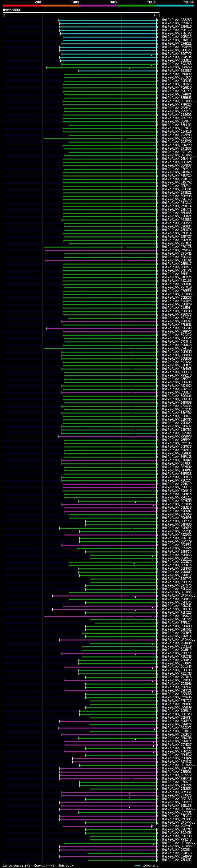Click the red ~20% legend segment

click(x=22, y=6)
